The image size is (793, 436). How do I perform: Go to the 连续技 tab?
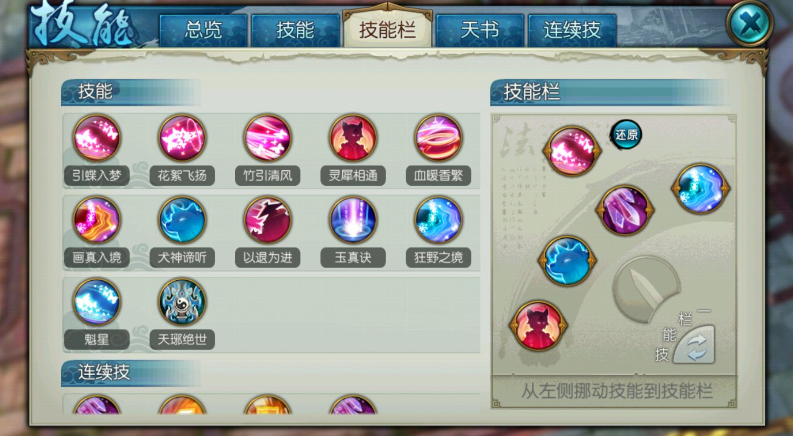[x=572, y=30]
